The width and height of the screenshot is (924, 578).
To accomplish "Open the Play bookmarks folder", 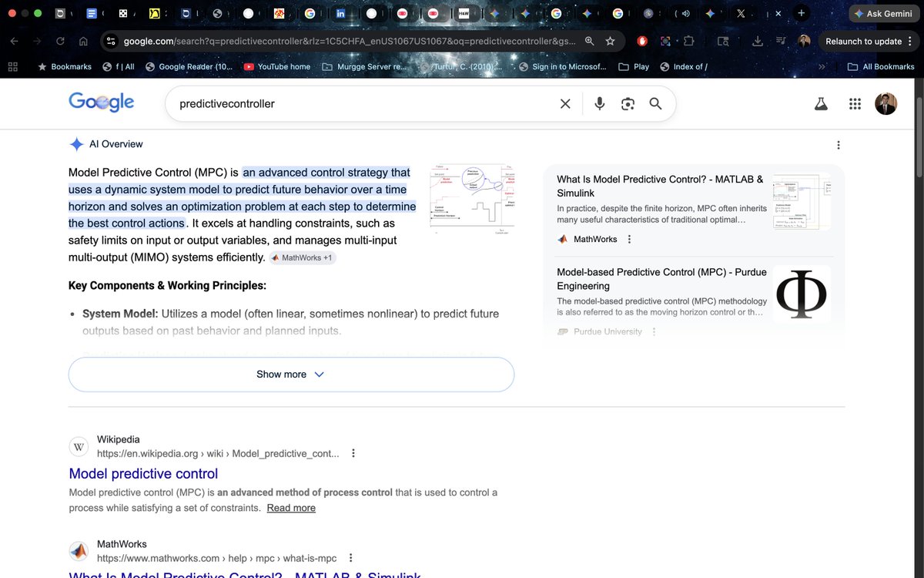I will [634, 67].
